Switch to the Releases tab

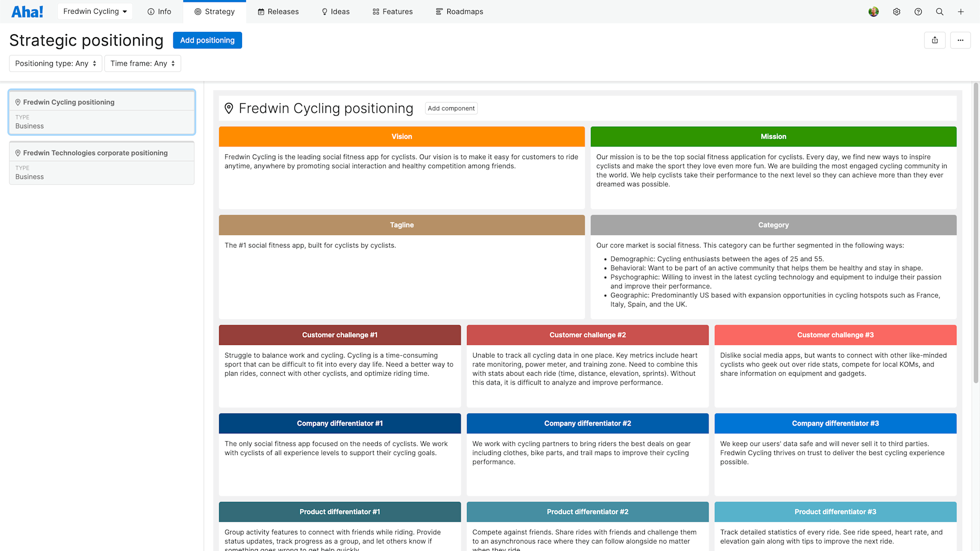point(278,11)
